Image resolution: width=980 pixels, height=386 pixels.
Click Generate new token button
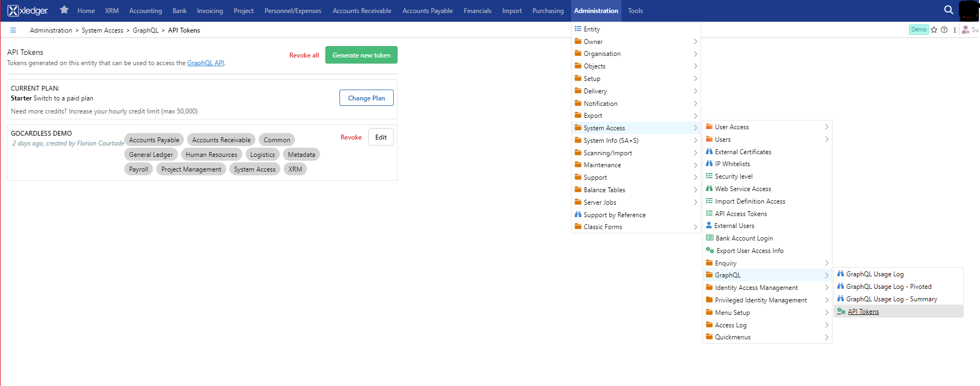point(361,55)
